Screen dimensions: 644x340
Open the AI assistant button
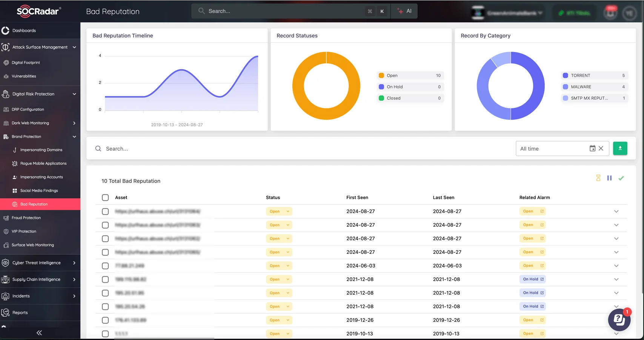[x=404, y=11]
